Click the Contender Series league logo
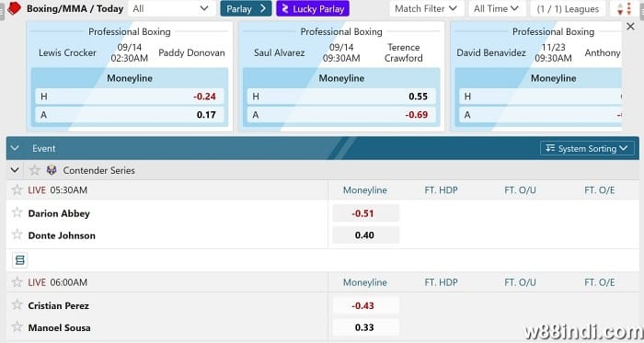Viewport: 644px width, 343px height. [52, 170]
